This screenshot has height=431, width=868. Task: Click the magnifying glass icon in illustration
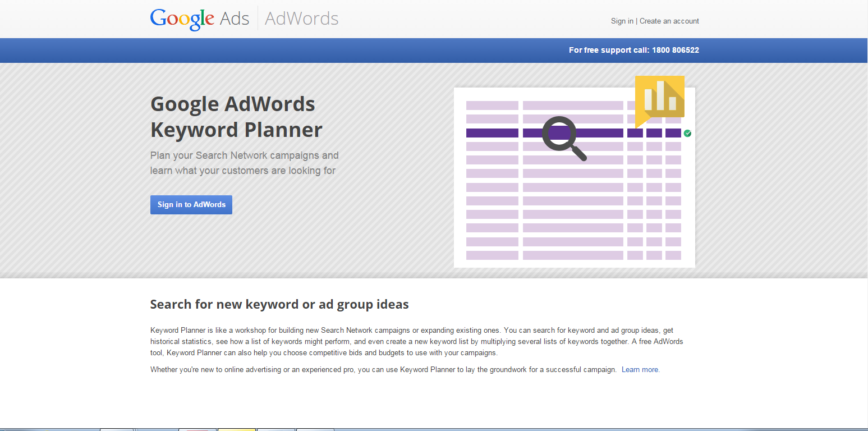[564, 138]
